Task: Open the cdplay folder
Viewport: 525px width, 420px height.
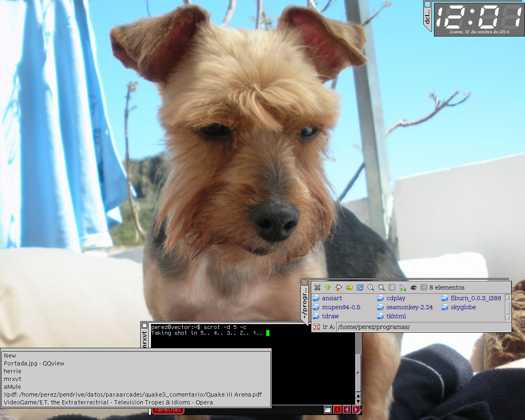Action: click(391, 298)
